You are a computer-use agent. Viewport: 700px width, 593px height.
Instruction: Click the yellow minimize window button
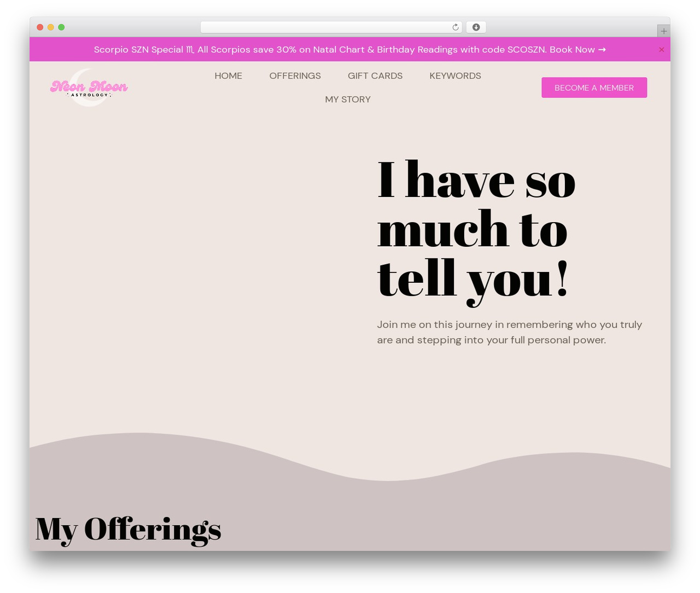tap(50, 27)
